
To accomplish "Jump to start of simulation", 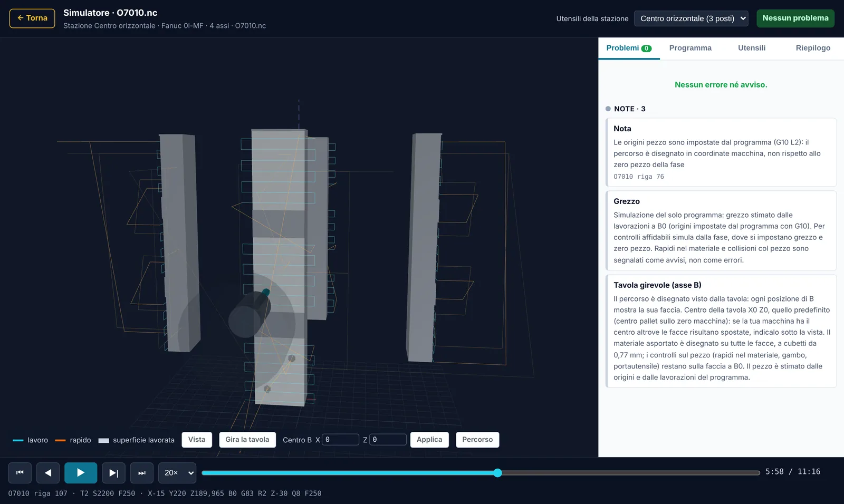I will click(x=20, y=473).
